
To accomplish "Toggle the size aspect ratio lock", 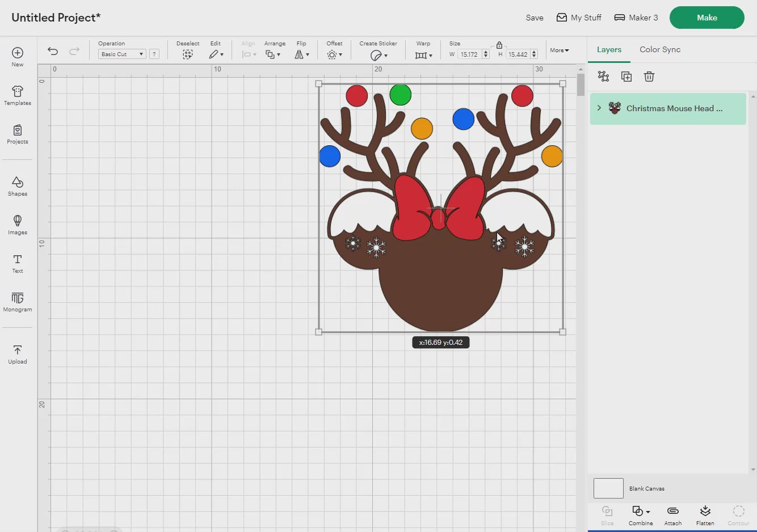I will coord(499,45).
